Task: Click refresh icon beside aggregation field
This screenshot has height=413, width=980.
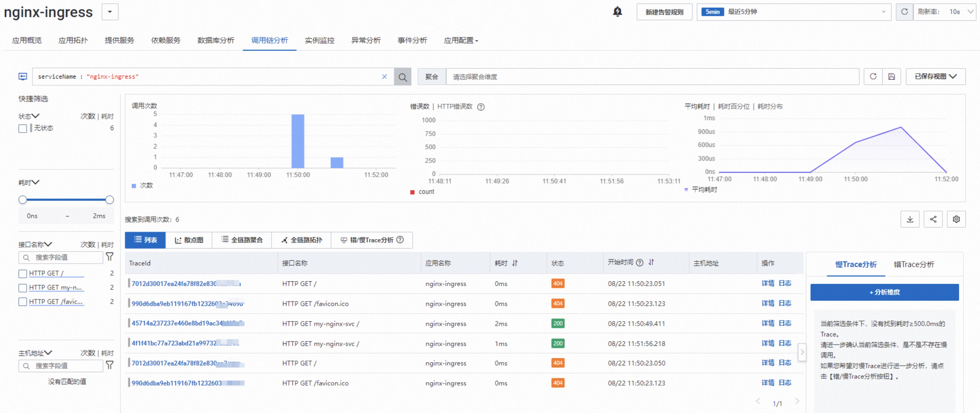Action: [x=873, y=76]
